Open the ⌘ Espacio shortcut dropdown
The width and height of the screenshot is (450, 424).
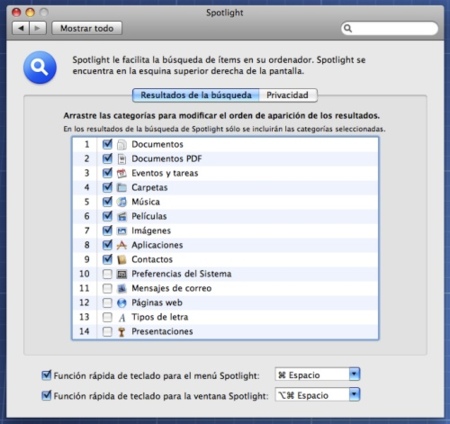click(318, 375)
